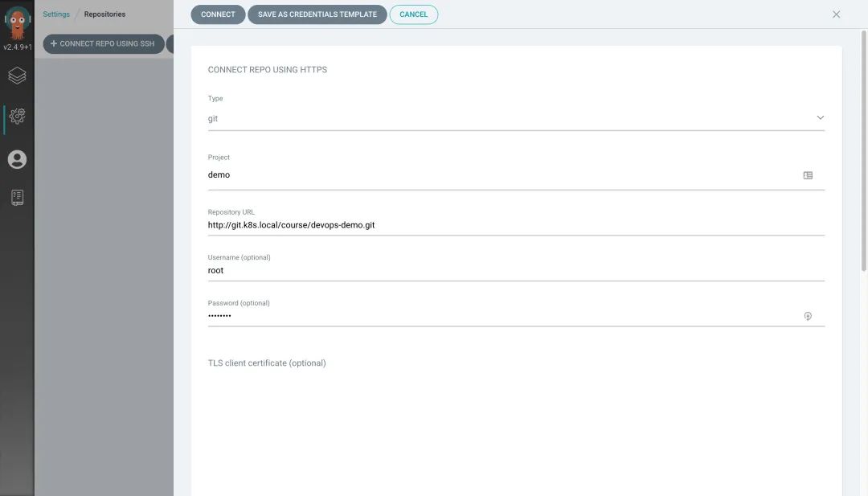The image size is (868, 496).
Task: Click the project list icon in Project field
Action: pyautogui.click(x=808, y=175)
